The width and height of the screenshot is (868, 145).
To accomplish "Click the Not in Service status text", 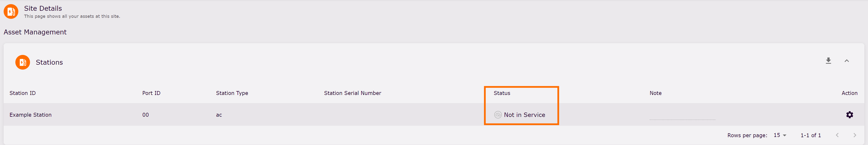I will (x=524, y=115).
